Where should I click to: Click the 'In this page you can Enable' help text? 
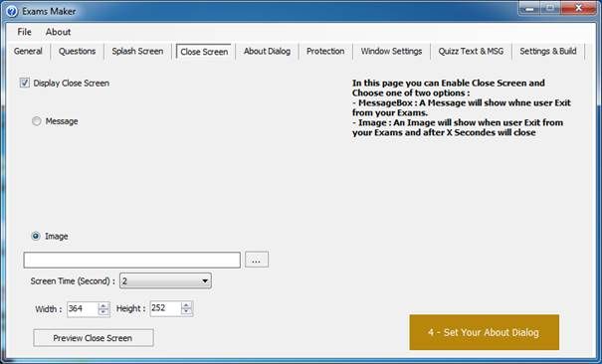461,107
